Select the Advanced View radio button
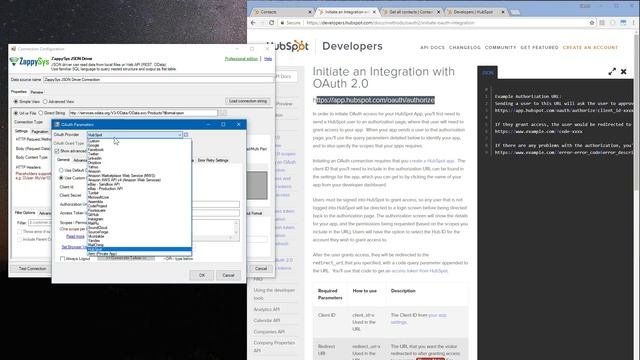 point(45,101)
